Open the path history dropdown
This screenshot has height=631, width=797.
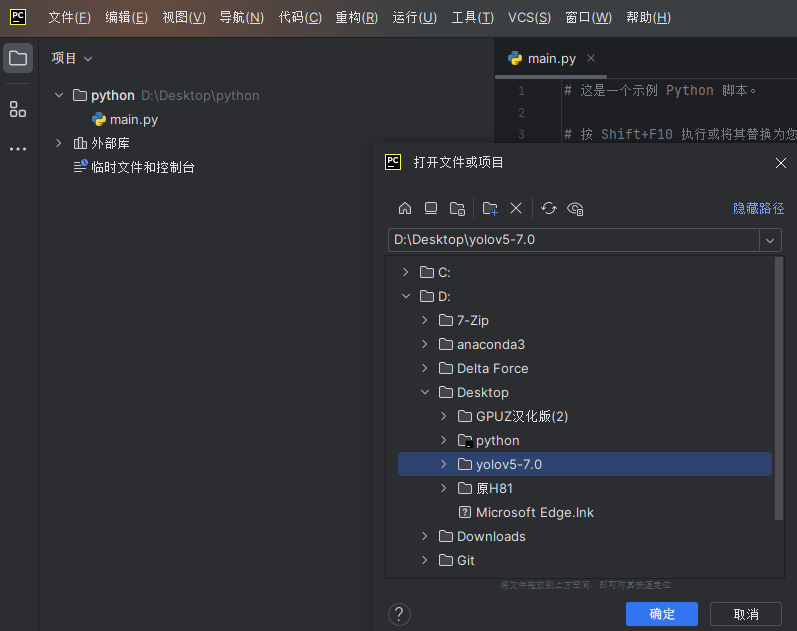770,240
